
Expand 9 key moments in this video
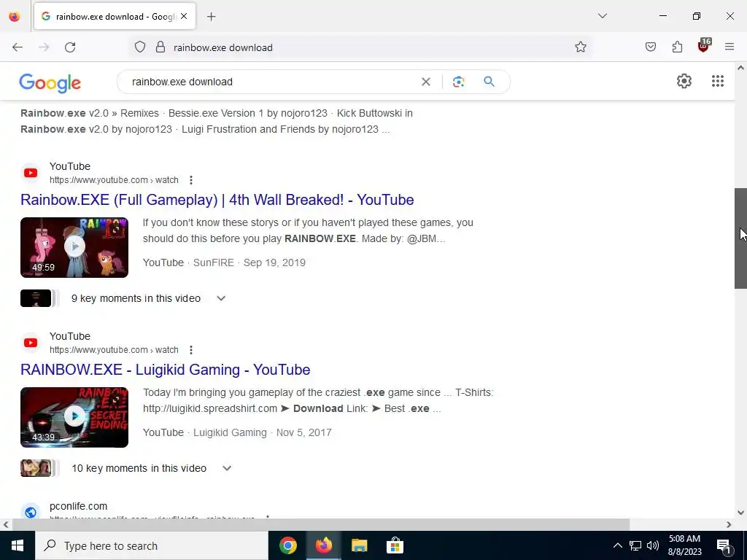click(221, 298)
